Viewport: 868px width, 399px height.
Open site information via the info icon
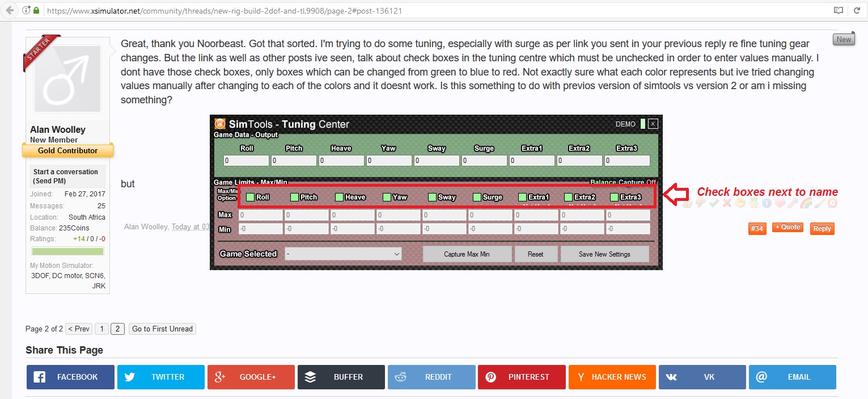tap(26, 10)
